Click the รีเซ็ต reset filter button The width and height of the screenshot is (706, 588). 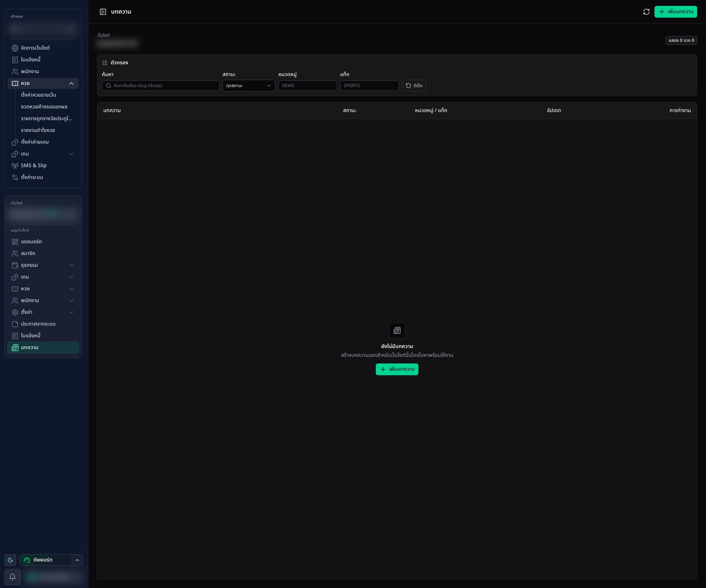pyautogui.click(x=414, y=86)
